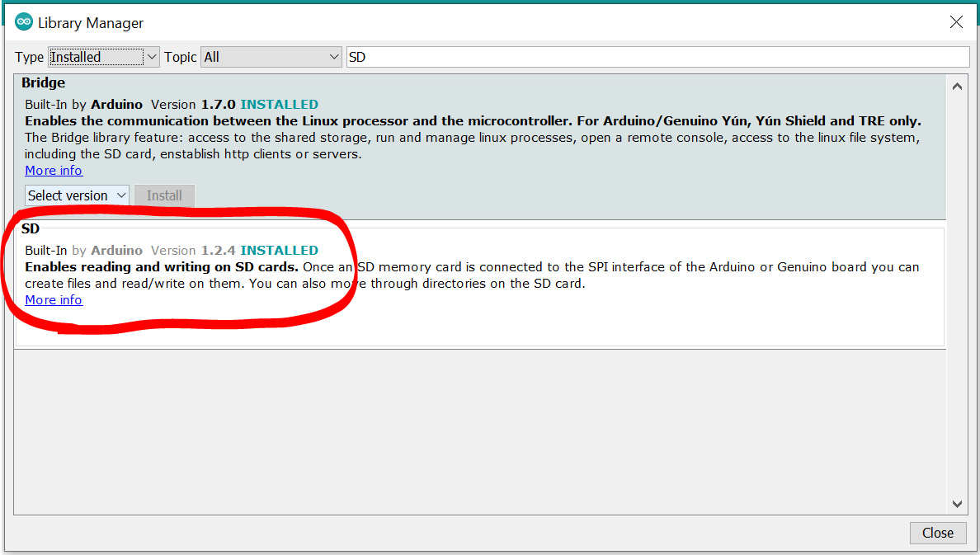Screen dimensions: 980x555
Task: Click the INSTALLED status on Bridge library
Action: 279,105
